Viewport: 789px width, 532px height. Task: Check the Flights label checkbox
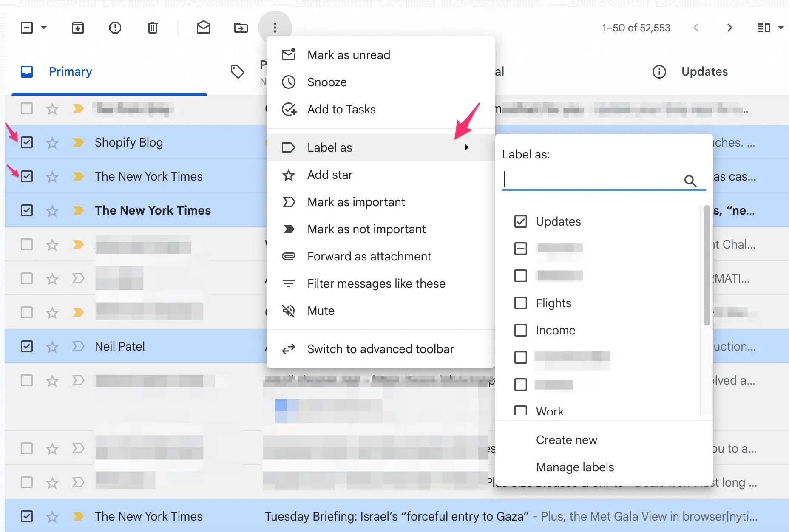pyautogui.click(x=520, y=303)
